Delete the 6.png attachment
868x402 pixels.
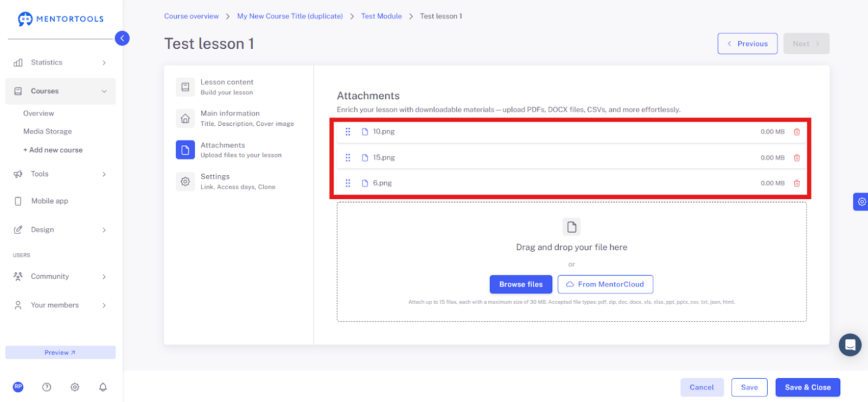[797, 183]
